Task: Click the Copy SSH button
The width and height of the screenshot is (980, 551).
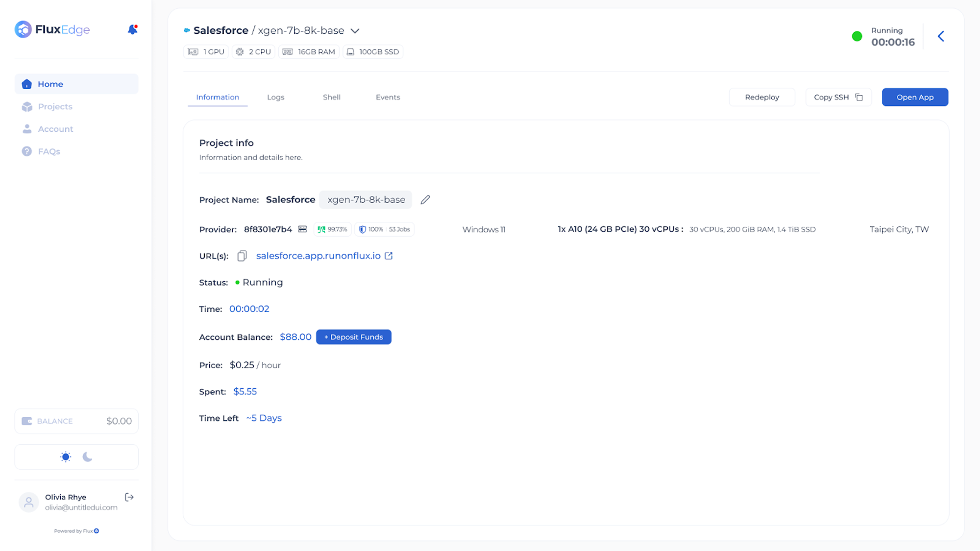Action: [838, 97]
